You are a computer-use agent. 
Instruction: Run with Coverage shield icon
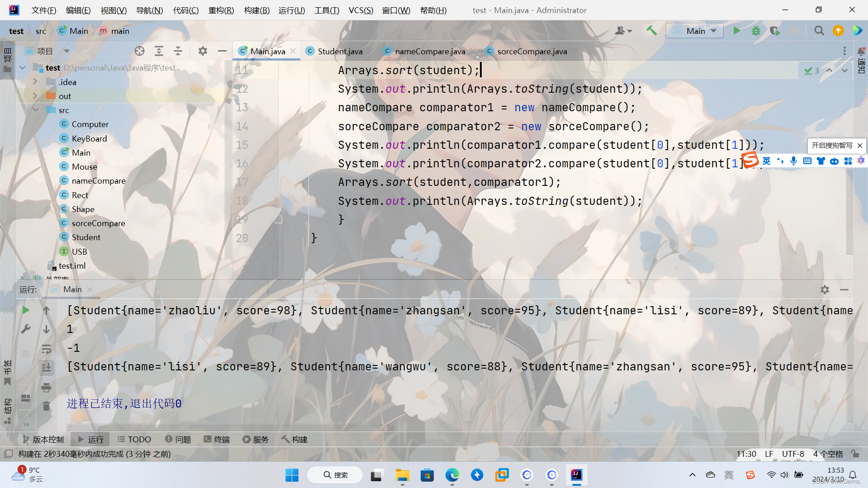tap(775, 31)
